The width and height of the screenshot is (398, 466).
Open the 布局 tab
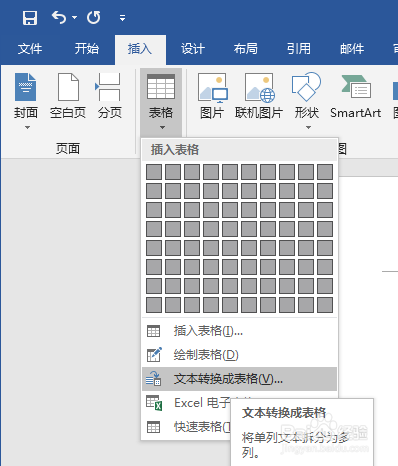[246, 49]
